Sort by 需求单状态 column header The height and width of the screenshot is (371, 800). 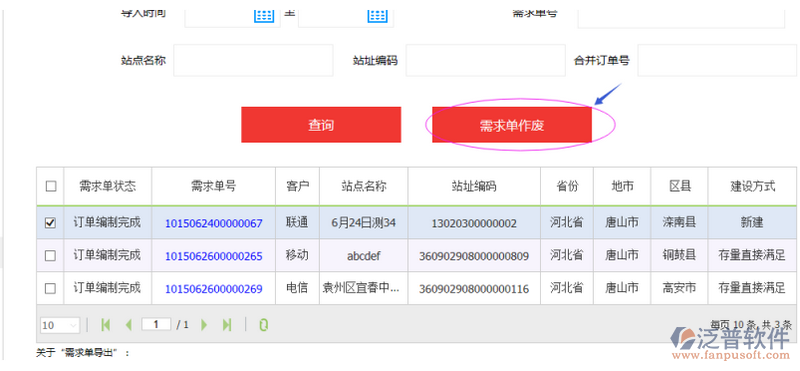(x=108, y=186)
